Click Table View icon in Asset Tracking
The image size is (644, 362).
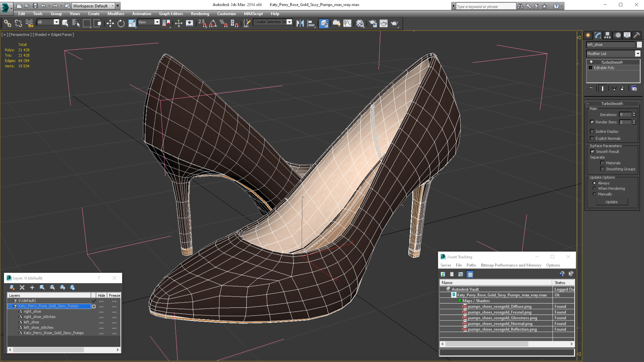[470, 274]
